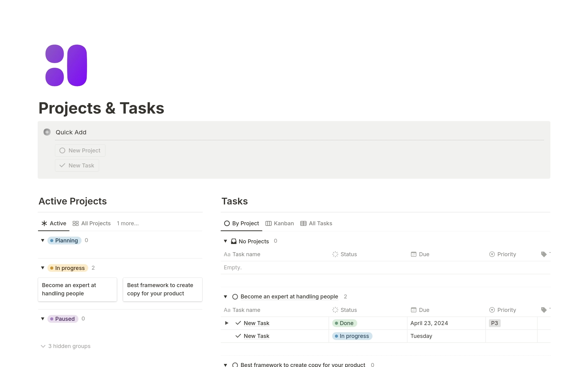
Task: Click the P3 priority tag
Action: [x=495, y=323]
